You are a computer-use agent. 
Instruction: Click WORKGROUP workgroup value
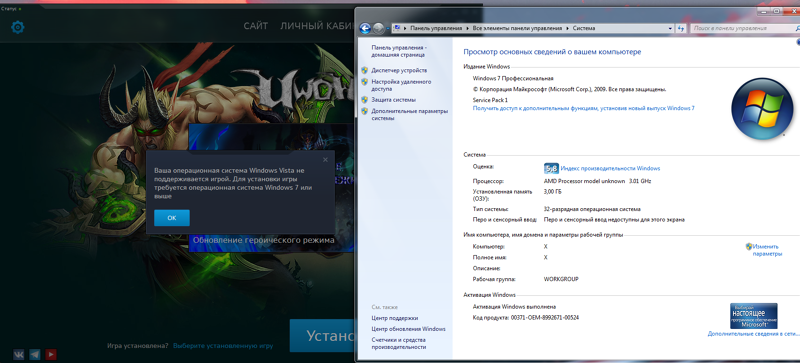[561, 279]
